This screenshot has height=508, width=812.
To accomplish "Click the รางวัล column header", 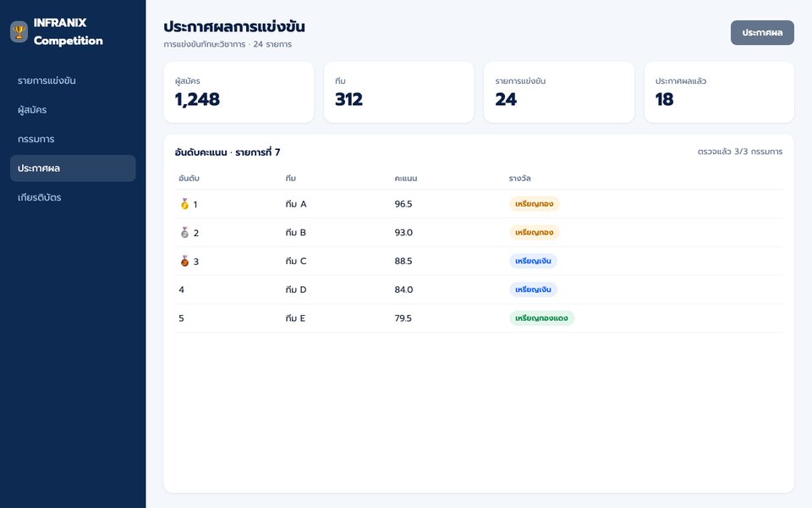I will pos(519,179).
